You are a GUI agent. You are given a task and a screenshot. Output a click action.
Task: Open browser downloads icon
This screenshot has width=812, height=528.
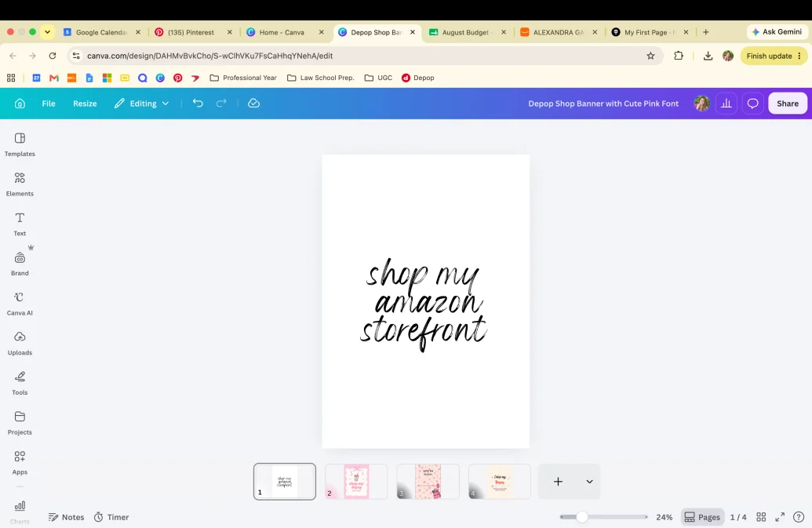[x=708, y=56]
